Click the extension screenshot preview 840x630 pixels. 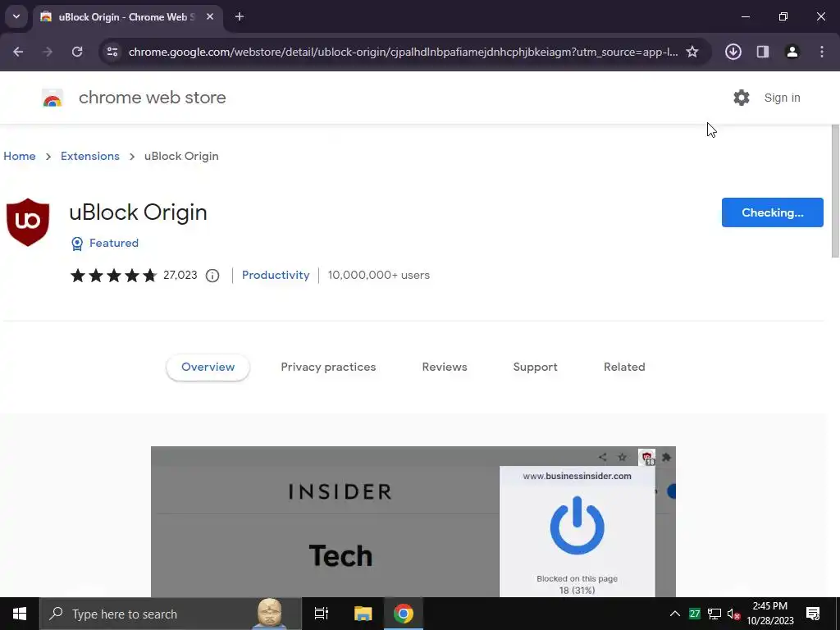coord(413,522)
